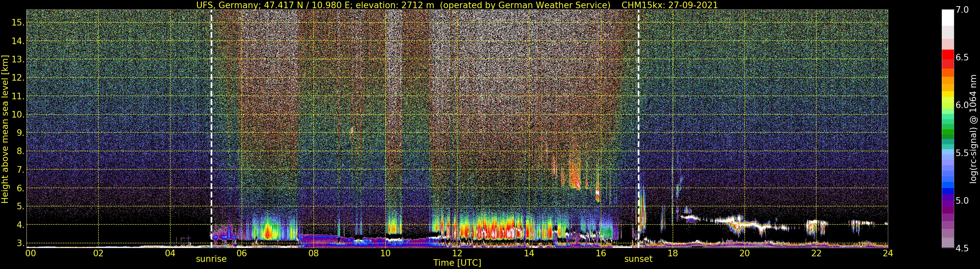Click the '7.' height axis tick label
Image resolution: width=980 pixels, height=269 pixels.
(21, 170)
